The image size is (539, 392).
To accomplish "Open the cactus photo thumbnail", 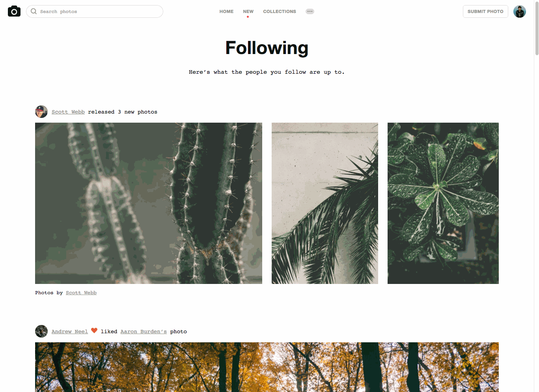I will (x=149, y=203).
